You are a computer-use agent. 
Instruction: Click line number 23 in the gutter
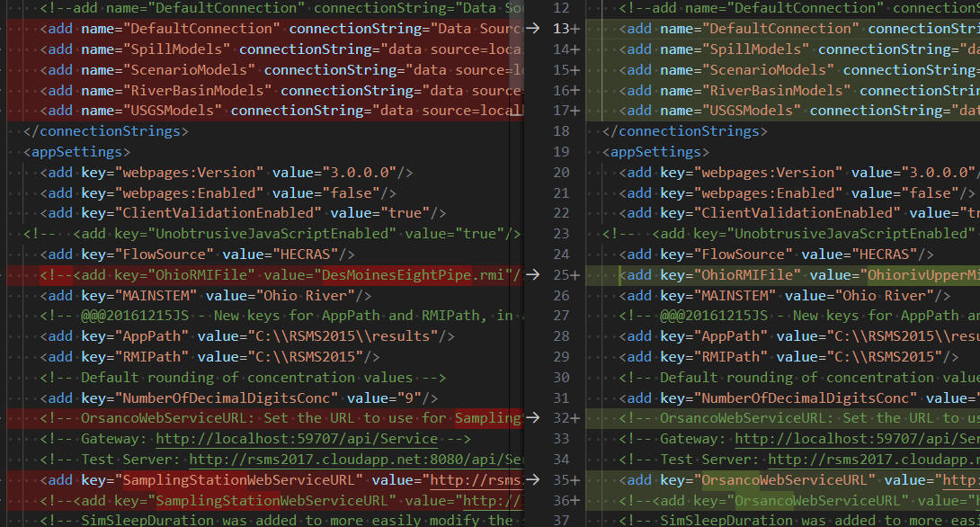561,234
